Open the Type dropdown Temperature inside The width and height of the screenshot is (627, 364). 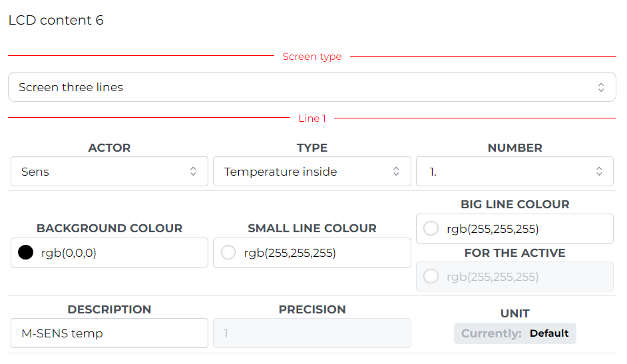(312, 172)
